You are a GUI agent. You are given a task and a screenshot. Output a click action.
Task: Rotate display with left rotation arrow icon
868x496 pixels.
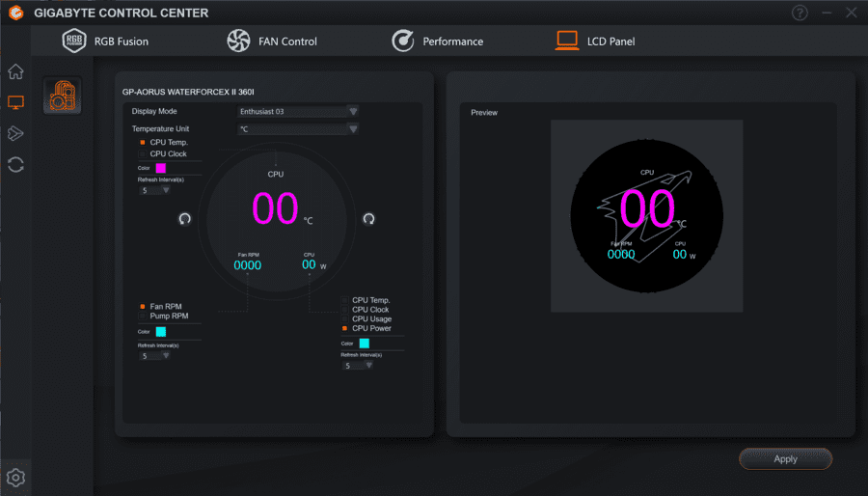(x=185, y=219)
